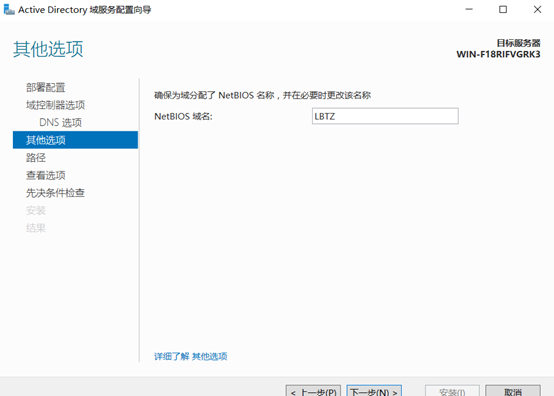This screenshot has height=396, width=554.
Task: Open 详细了解 其他选项 help link
Action: point(191,356)
